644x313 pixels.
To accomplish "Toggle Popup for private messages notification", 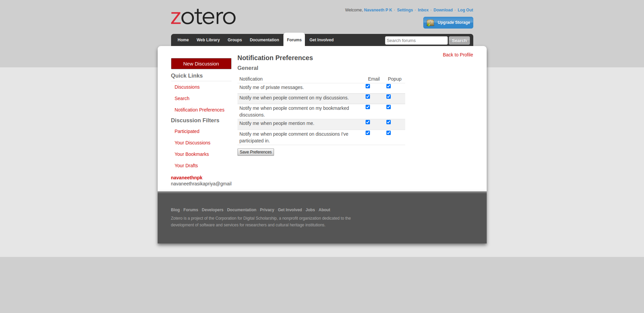I will pyautogui.click(x=389, y=86).
